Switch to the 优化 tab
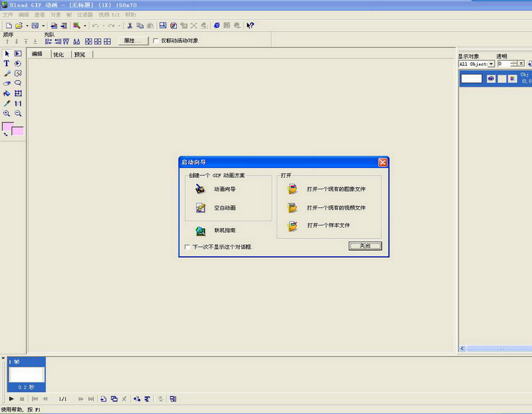 (x=59, y=54)
